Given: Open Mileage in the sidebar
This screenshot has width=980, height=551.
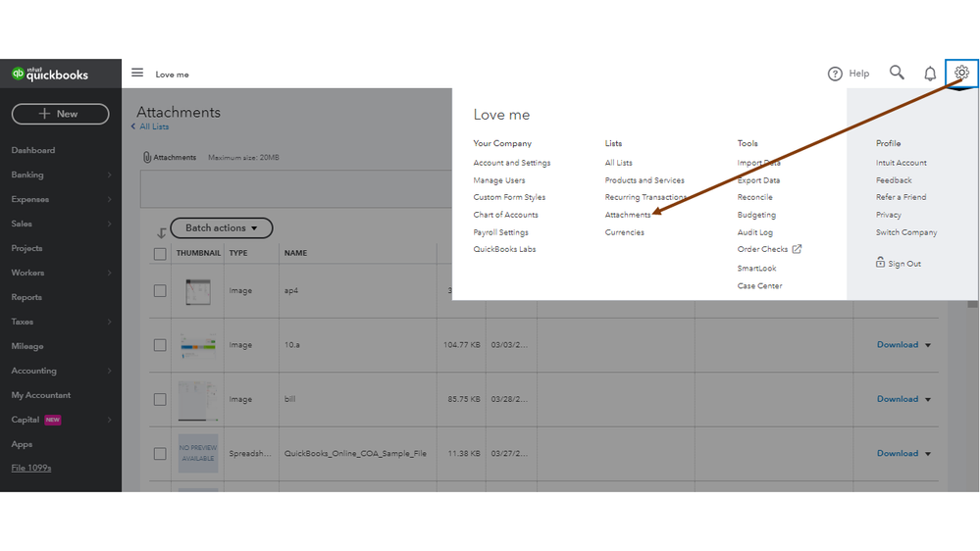Looking at the screenshot, I should click(27, 346).
